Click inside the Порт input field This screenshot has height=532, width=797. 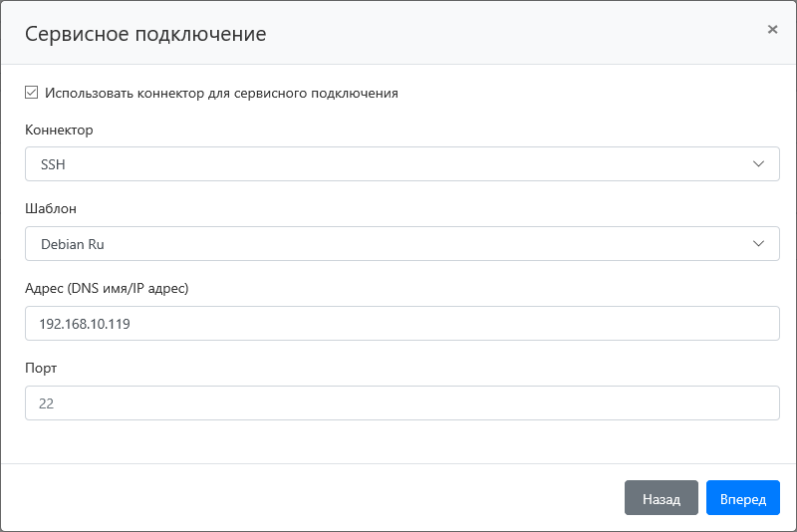[401, 403]
